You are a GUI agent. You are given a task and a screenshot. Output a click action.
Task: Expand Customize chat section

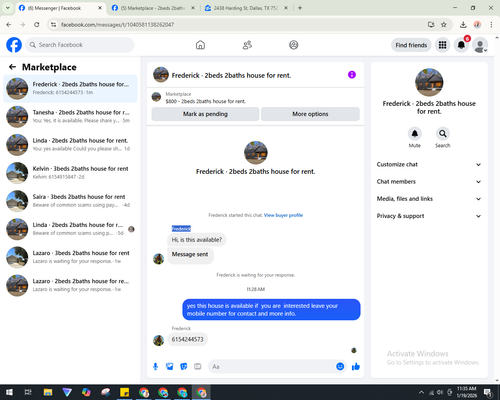pos(429,164)
